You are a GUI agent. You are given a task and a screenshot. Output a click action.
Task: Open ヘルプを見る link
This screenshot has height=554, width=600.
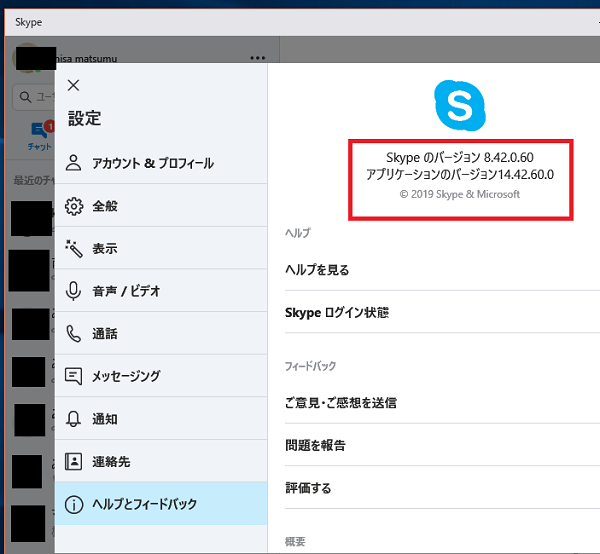coord(317,270)
